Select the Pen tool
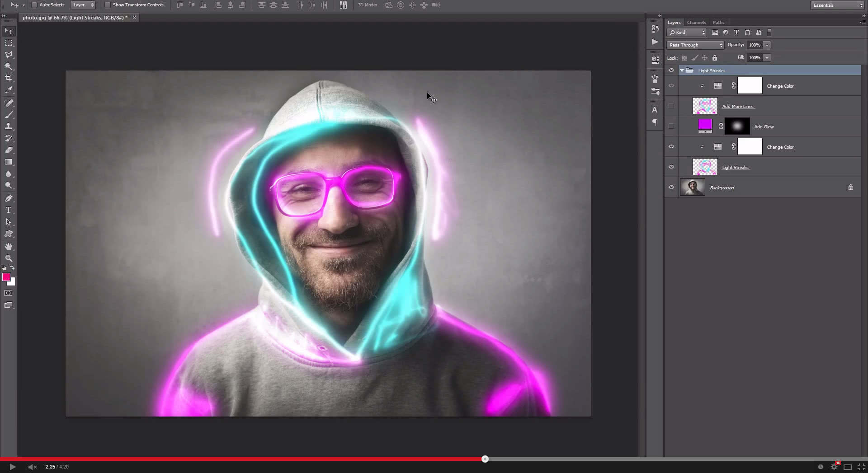The height and width of the screenshot is (473, 868). click(x=9, y=198)
